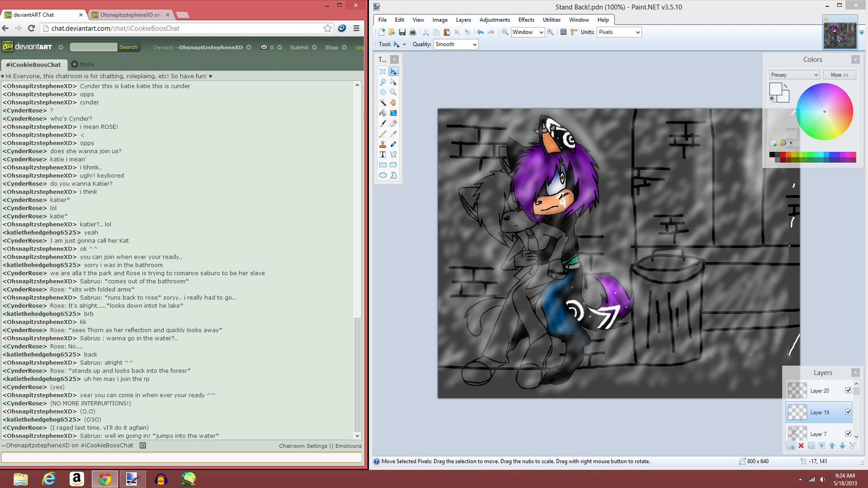Screen dimensions: 868x488
Task: Select the Eraser tool
Action: click(x=393, y=123)
